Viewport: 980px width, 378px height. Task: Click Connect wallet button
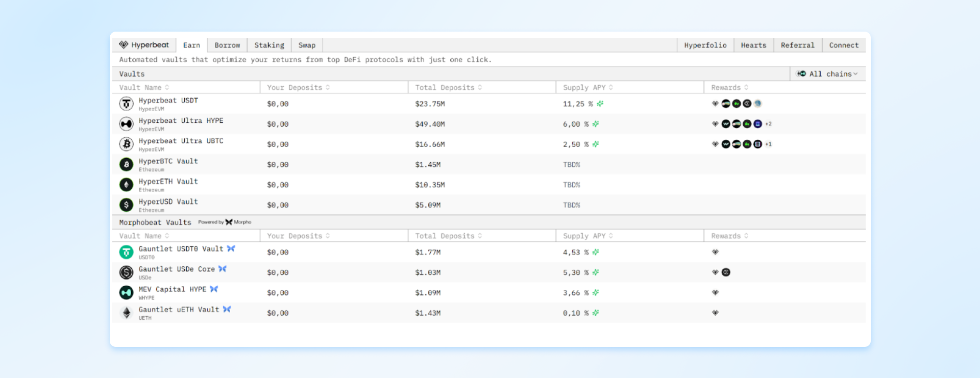(x=844, y=45)
